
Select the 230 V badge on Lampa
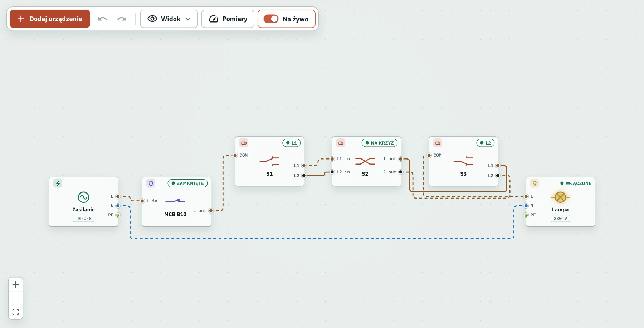[560, 219]
